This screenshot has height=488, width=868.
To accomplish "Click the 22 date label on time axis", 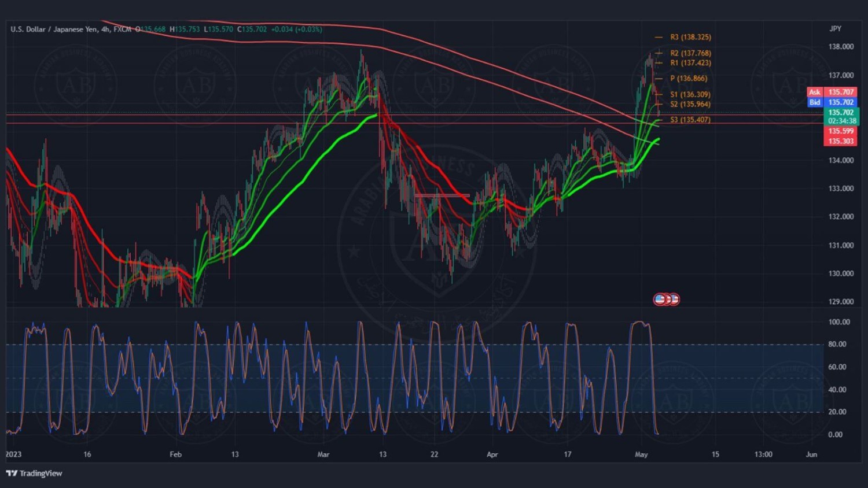I will [x=435, y=454].
